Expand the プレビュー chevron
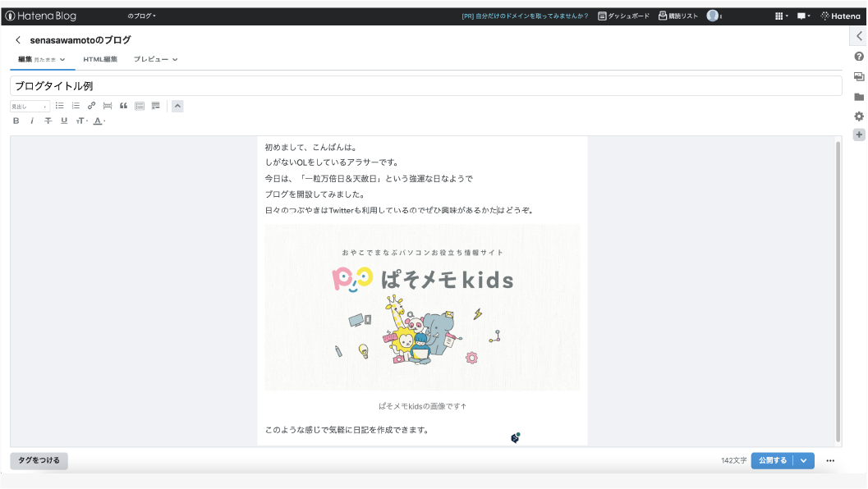This screenshot has height=489, width=868. coord(175,59)
